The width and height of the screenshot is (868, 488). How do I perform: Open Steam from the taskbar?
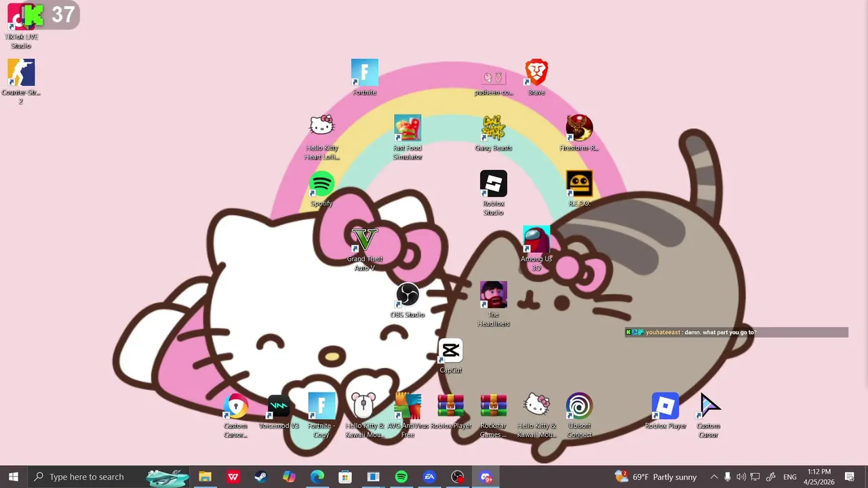coord(261,476)
